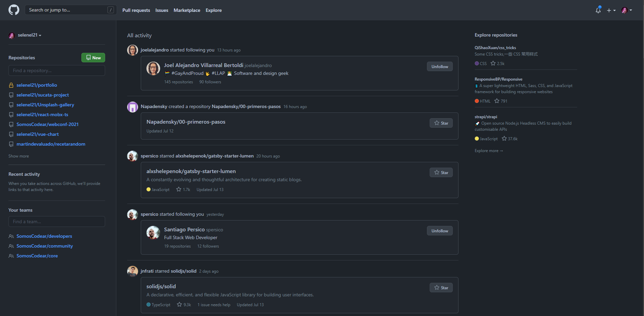Click the Find a repository field

click(x=57, y=70)
